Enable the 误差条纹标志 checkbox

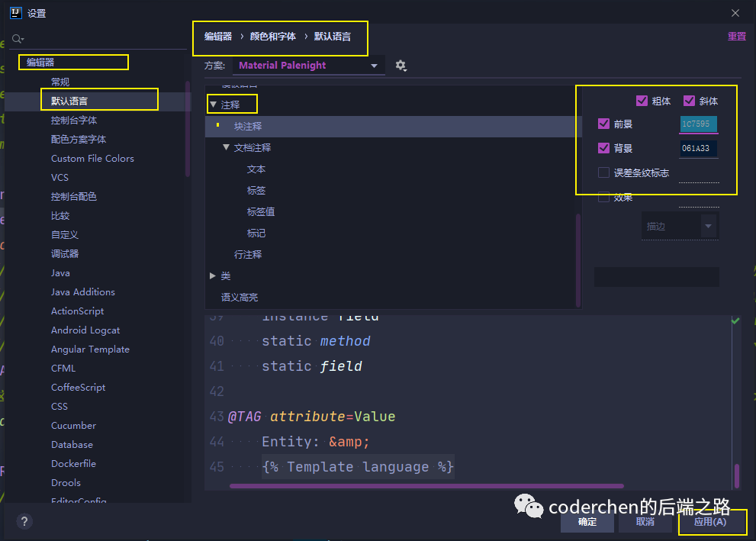(603, 172)
